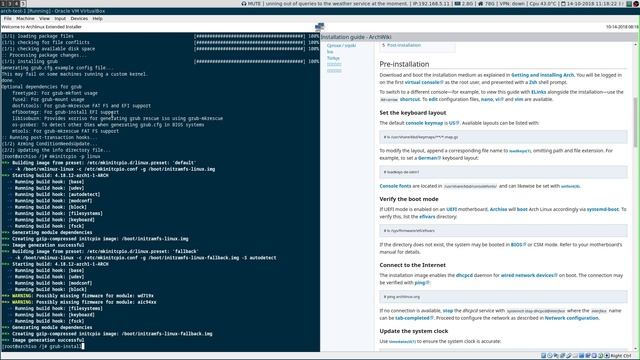Open the Help menu
This screenshot has width=640, height=360.
(x=98, y=18)
